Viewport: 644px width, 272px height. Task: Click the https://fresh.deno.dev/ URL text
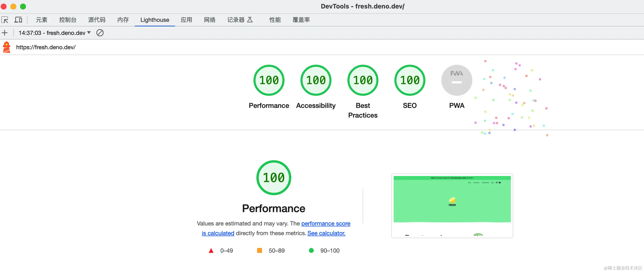point(46,47)
